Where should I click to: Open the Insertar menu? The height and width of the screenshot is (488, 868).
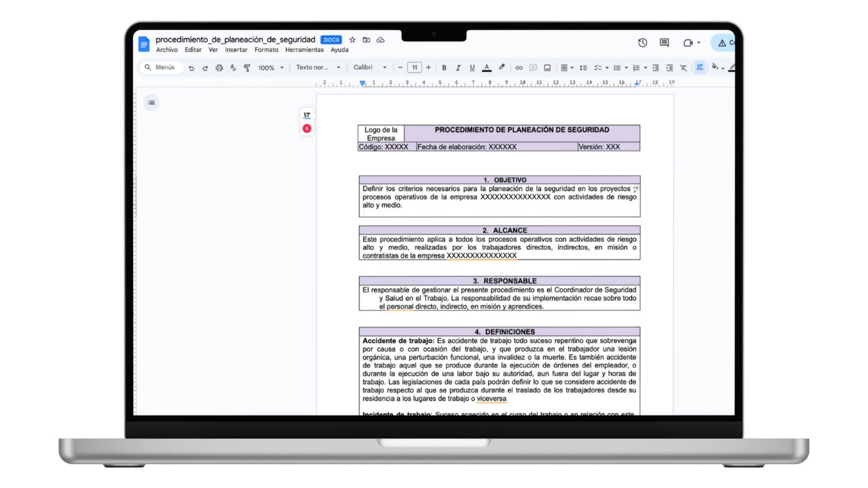point(236,49)
